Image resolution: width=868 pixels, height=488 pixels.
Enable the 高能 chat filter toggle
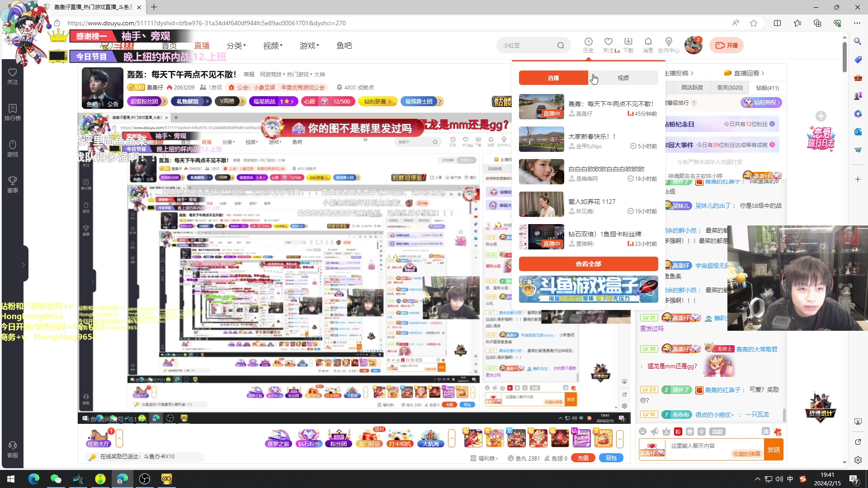point(717,432)
